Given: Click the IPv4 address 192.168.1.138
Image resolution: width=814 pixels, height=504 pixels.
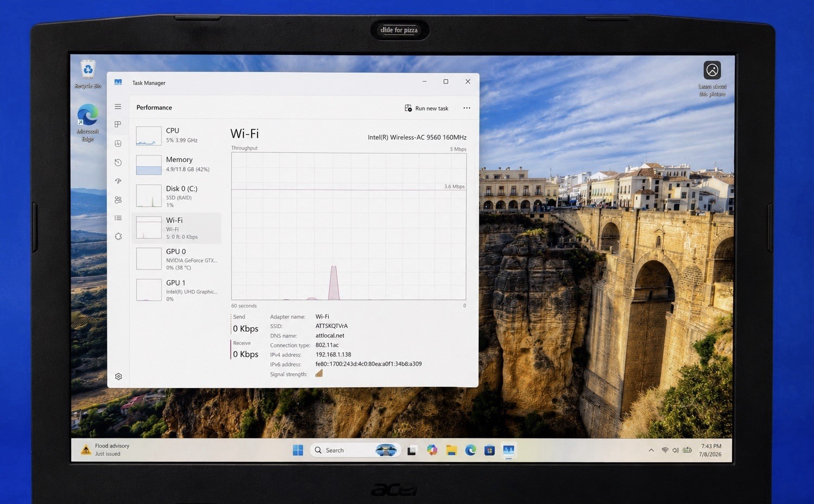Looking at the screenshot, I should (333, 354).
